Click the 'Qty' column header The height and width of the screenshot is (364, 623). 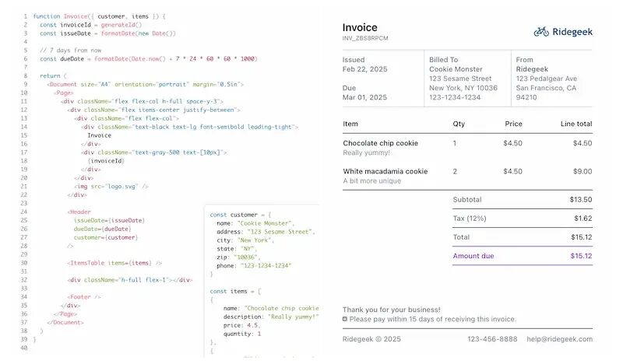[459, 124]
